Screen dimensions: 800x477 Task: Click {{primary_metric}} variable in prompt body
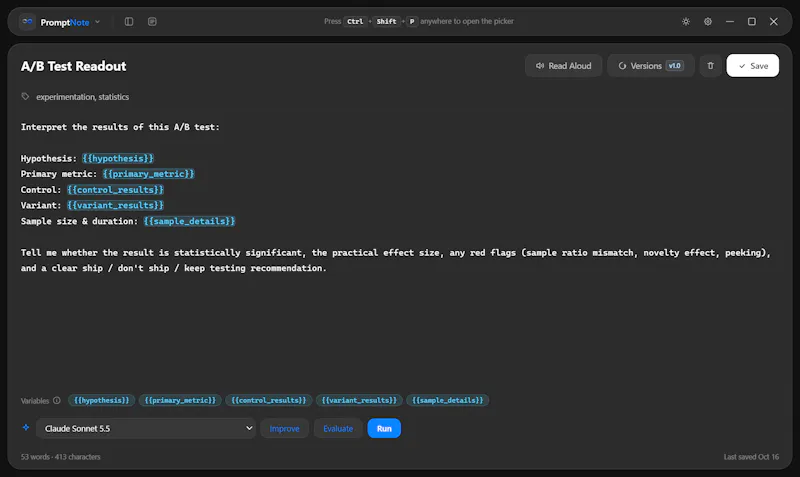tap(148, 174)
